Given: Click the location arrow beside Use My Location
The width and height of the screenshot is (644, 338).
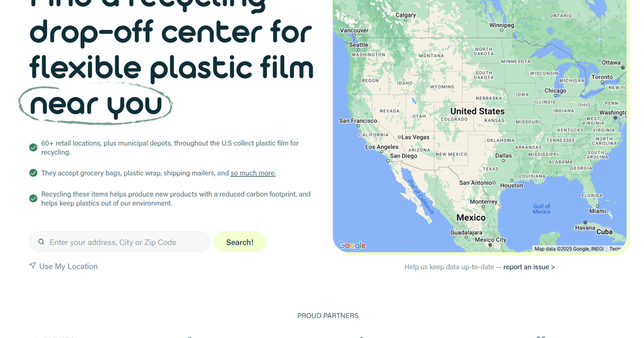Looking at the screenshot, I should coord(33,266).
